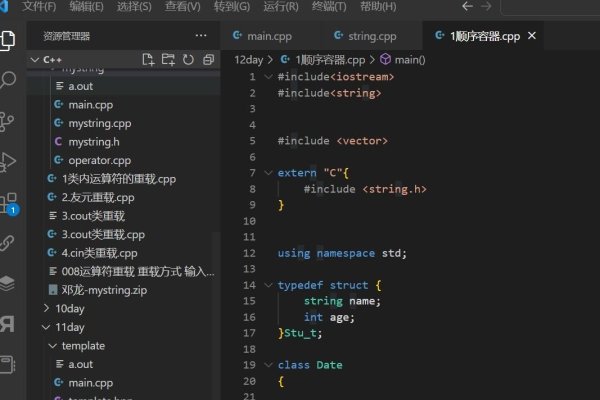This screenshot has height=400, width=600.
Task: Open the Explorer view in activity bar
Action: coord(10,40)
